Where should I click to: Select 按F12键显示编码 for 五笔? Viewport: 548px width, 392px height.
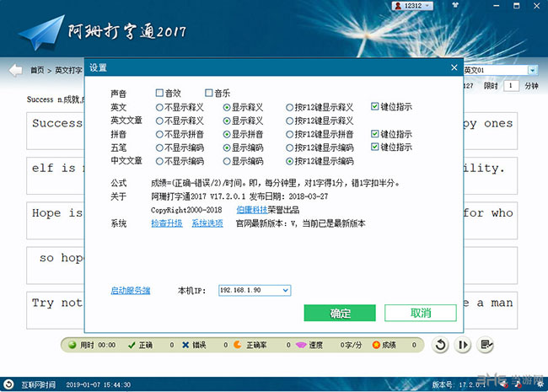pyautogui.click(x=289, y=148)
